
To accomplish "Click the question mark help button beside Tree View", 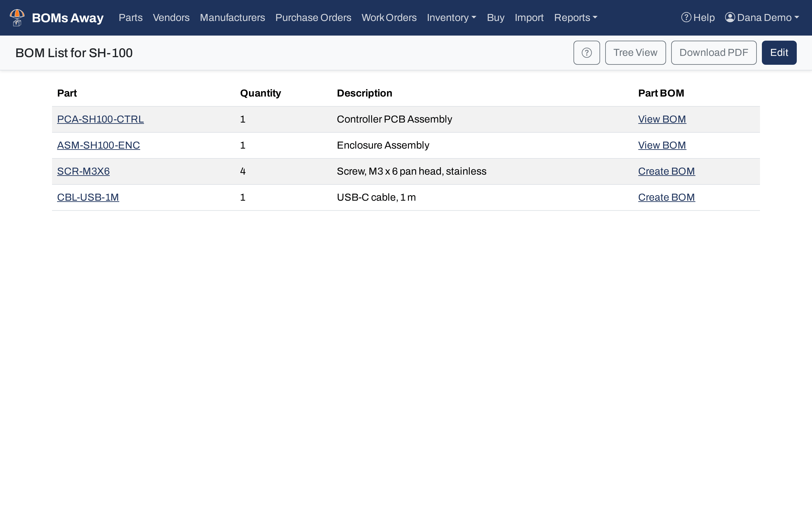I will click(586, 53).
